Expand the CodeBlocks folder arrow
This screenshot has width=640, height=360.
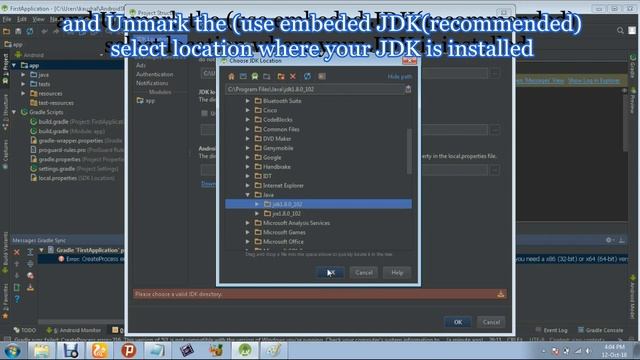click(248, 120)
